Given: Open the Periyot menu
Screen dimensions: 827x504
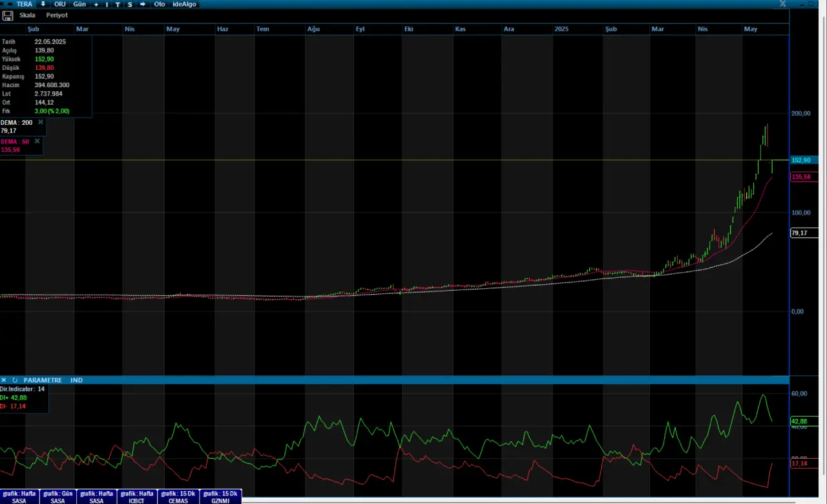Looking at the screenshot, I should click(57, 15).
